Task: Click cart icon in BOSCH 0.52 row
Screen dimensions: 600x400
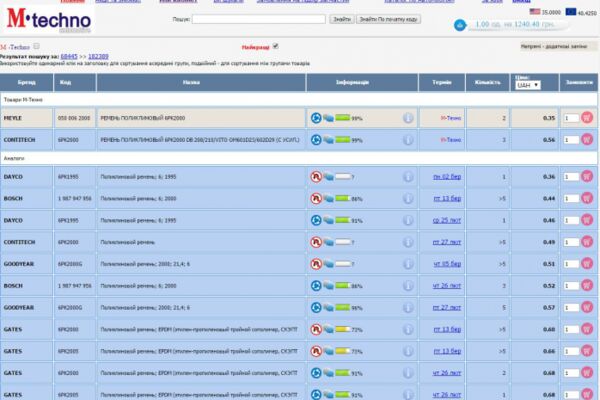Action: tap(587, 285)
